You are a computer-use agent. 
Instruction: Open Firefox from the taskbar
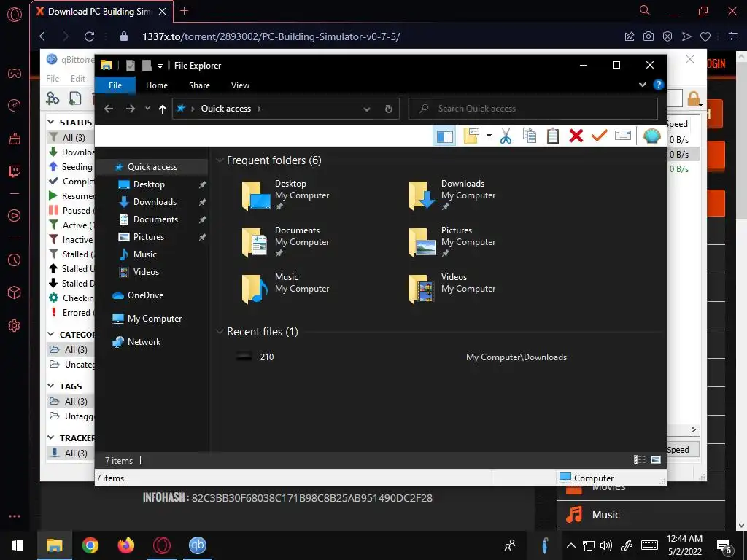(125, 545)
